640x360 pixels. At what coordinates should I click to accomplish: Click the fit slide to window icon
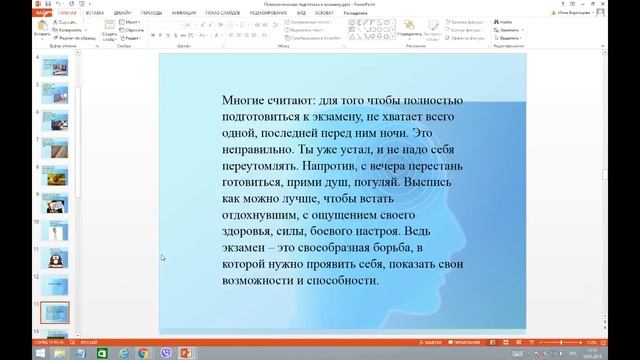(603, 342)
